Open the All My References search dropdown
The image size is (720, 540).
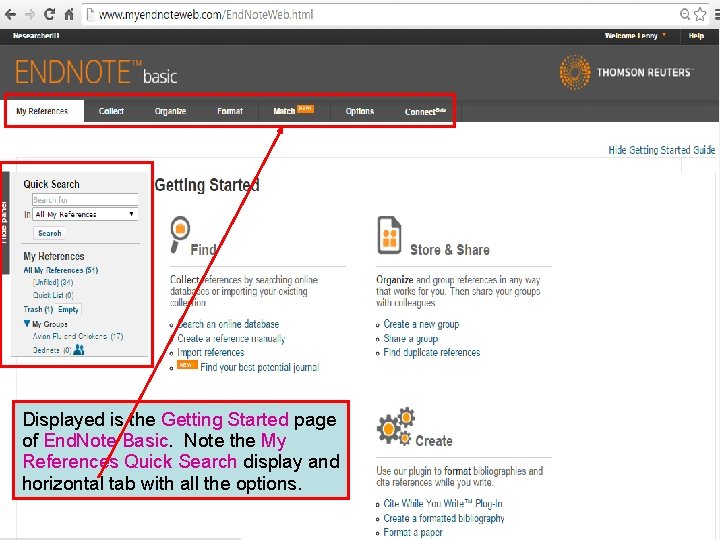pos(85,214)
